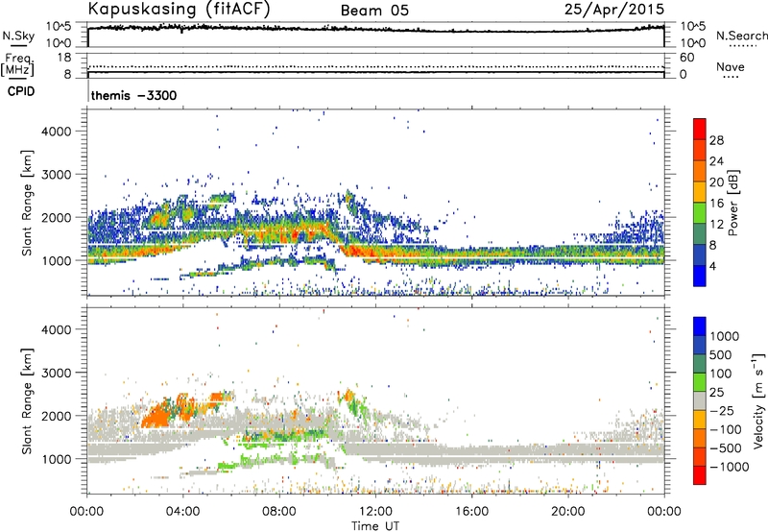
Task: Click frequency tick value "18"
Action: (x=63, y=58)
